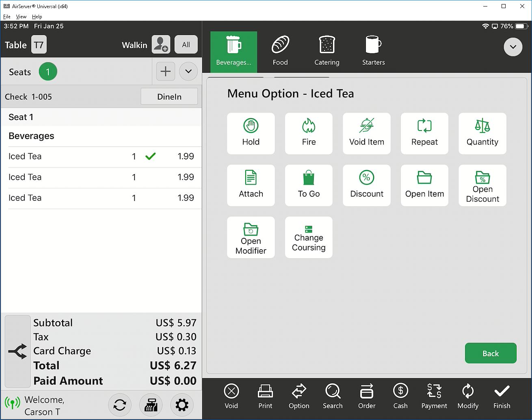Open the cash register icon
This screenshot has height=420, width=532.
151,405
